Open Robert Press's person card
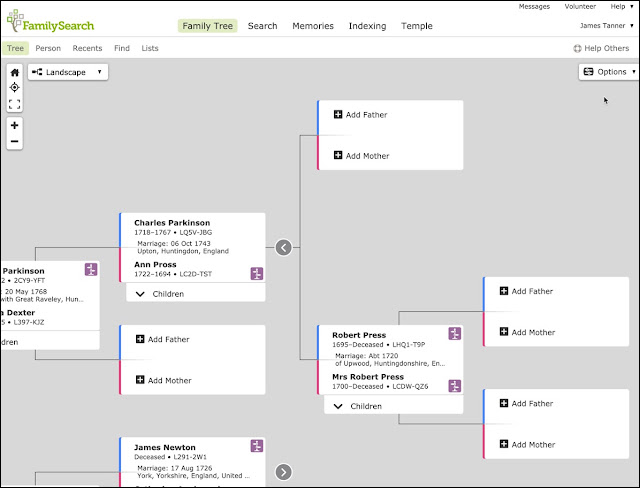Image resolution: width=640 pixels, height=488 pixels. click(x=359, y=335)
